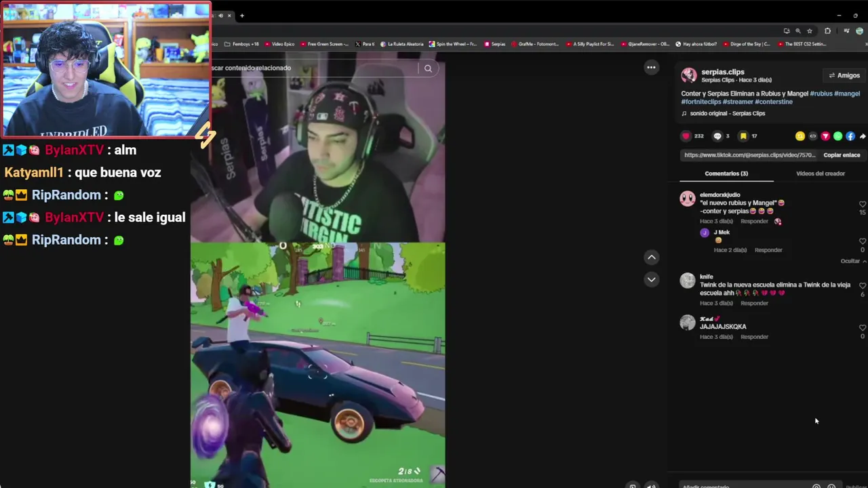Open The BEST CS2 Settings bookmark

click(802, 44)
